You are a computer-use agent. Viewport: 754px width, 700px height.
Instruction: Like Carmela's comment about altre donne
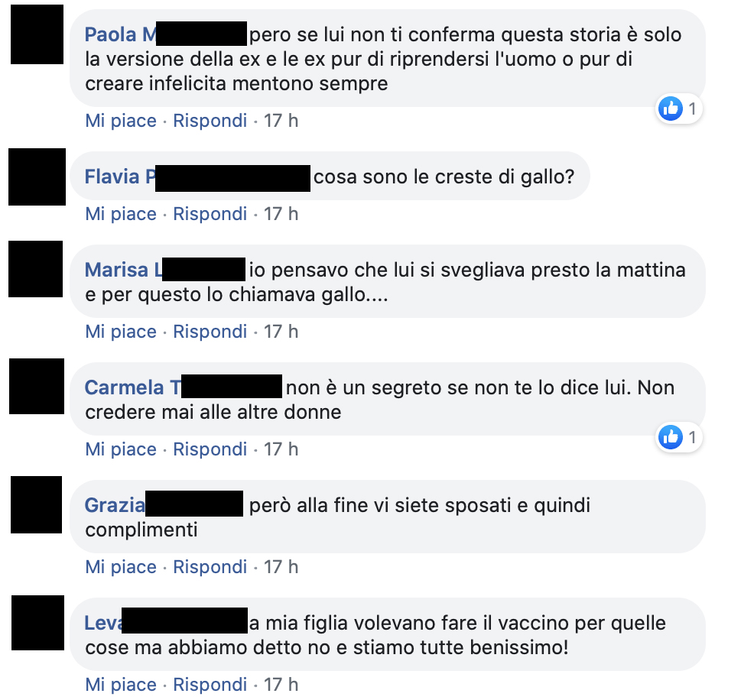coord(121,449)
